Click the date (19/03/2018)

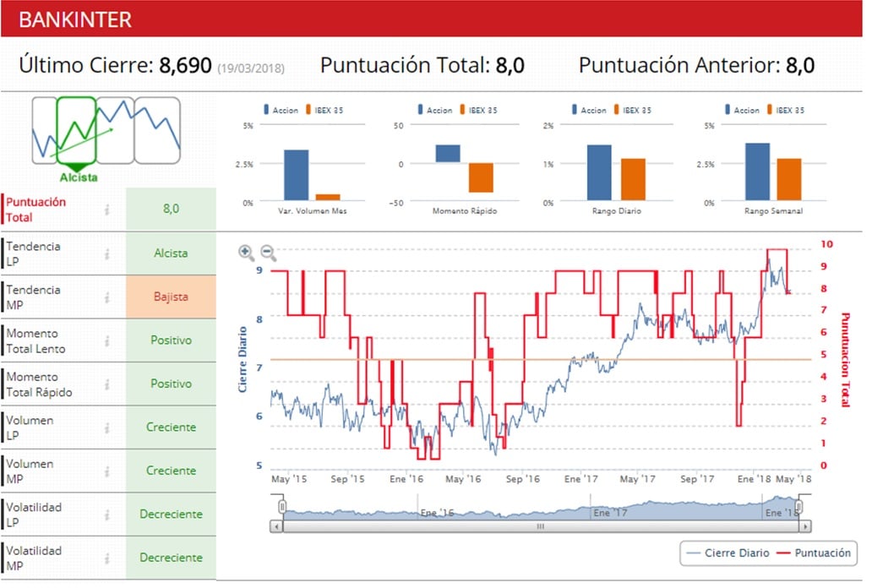tap(250, 68)
